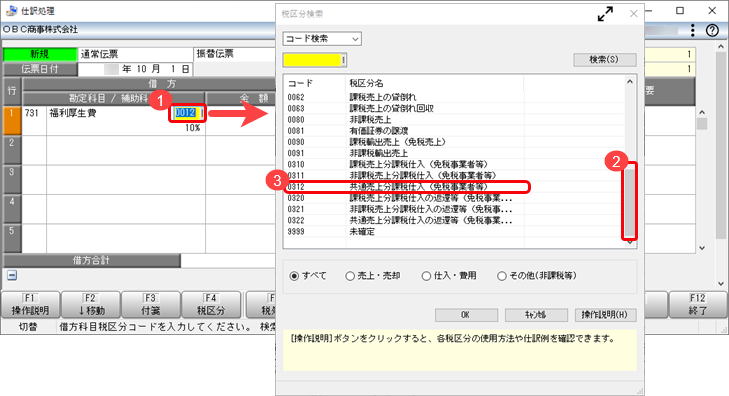Click the 通常伝票 field
729x396 pixels.
[x=135, y=54]
